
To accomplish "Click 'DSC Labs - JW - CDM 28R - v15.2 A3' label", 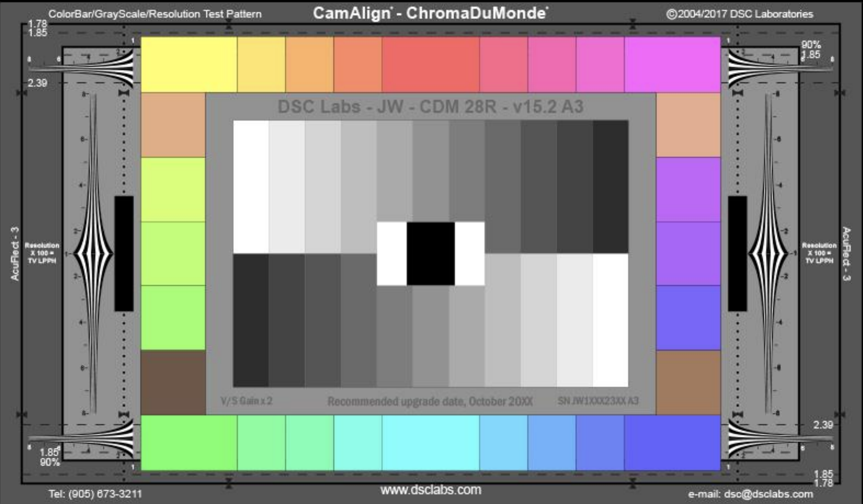I will click(431, 107).
